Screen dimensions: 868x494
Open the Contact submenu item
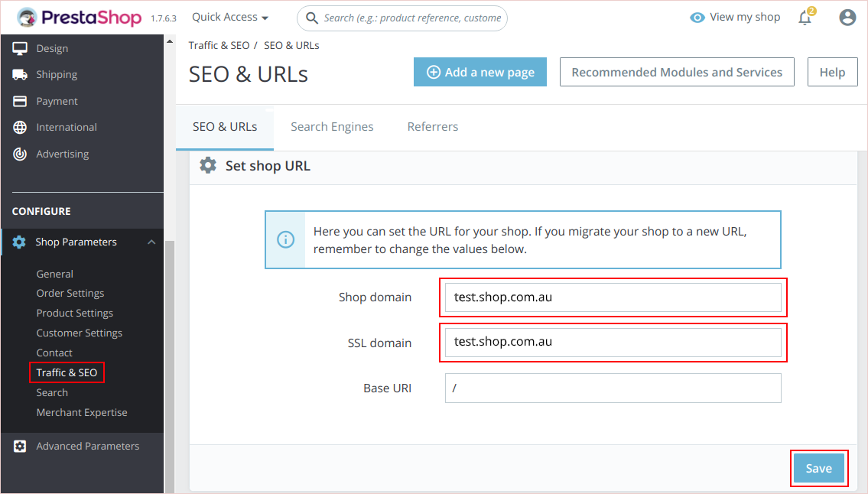(x=54, y=353)
